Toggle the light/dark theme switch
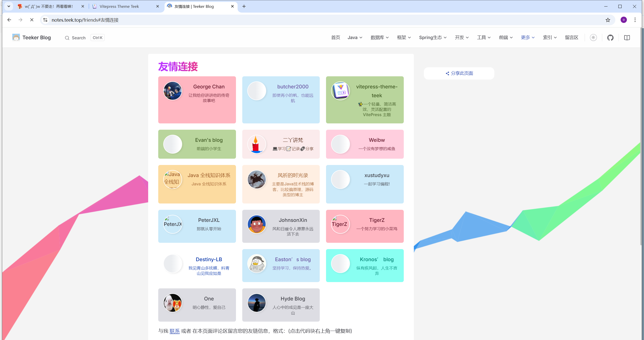The image size is (644, 340). pos(593,38)
